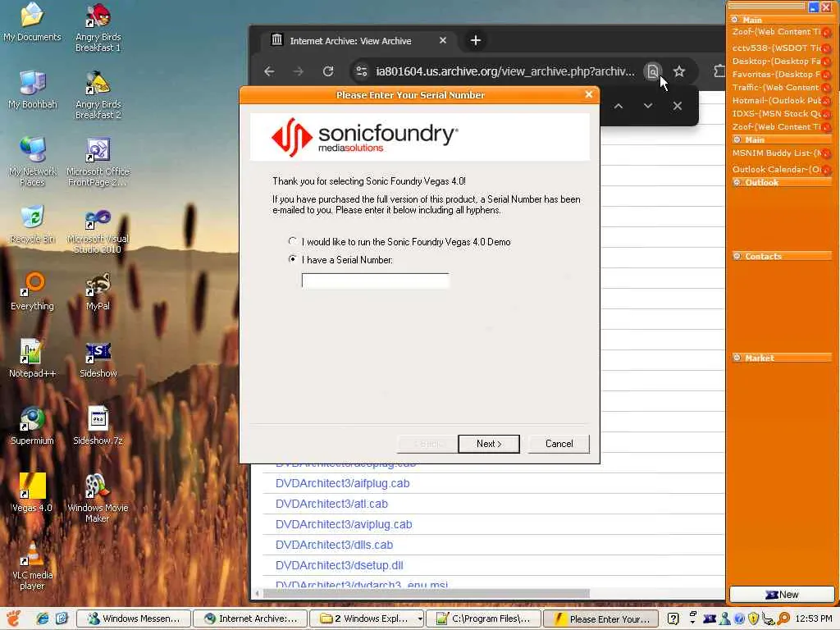The width and height of the screenshot is (840, 630).
Task: Open Hotmail Outlook sidebar item
Action: [x=776, y=100]
